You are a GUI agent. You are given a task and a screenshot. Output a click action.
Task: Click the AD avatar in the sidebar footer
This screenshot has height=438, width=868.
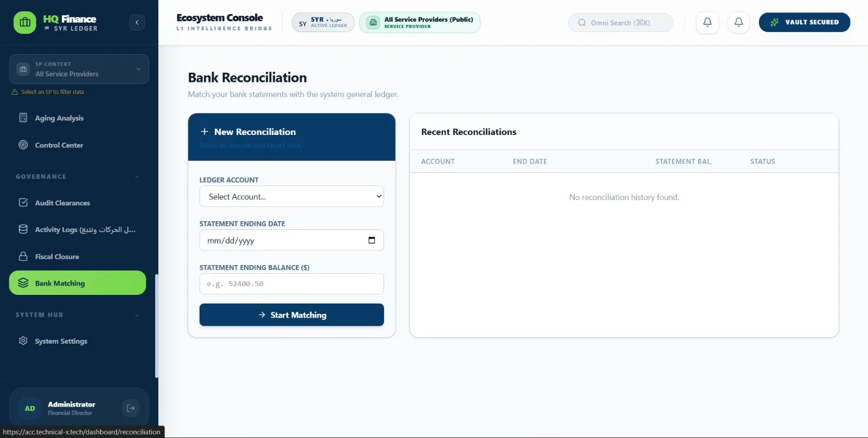coord(30,409)
